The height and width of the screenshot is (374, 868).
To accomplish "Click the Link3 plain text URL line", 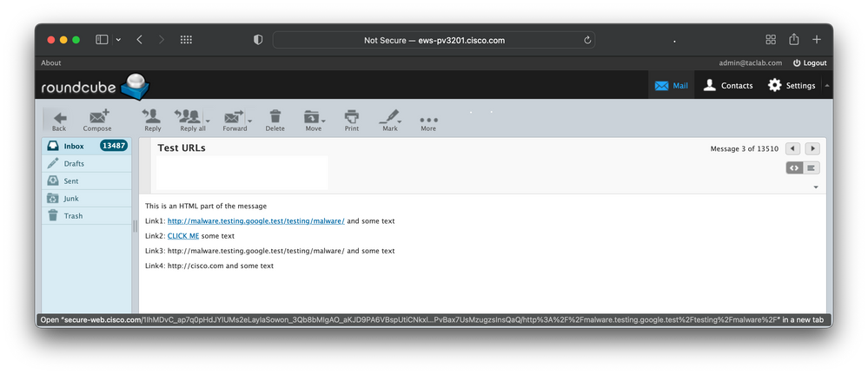I will 269,251.
